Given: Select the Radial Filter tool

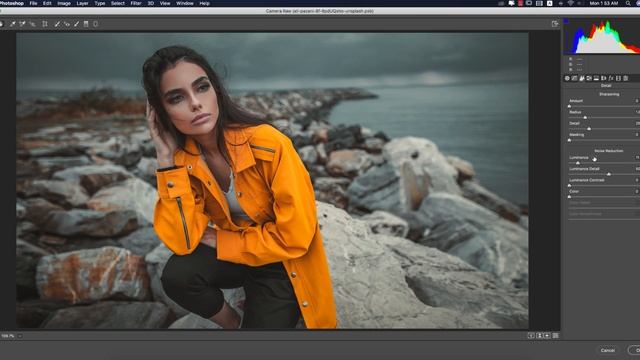Looking at the screenshot, I should (x=96, y=24).
